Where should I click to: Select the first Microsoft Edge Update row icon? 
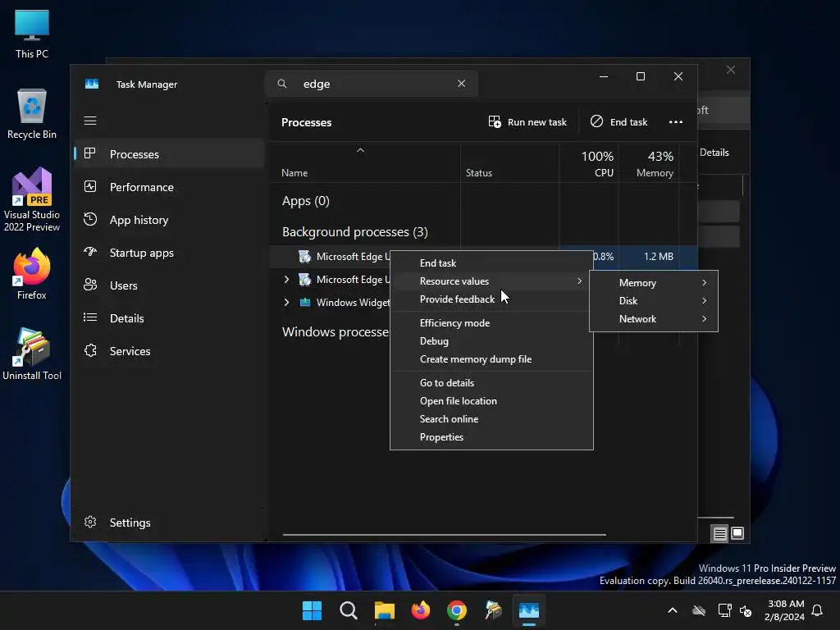(305, 257)
